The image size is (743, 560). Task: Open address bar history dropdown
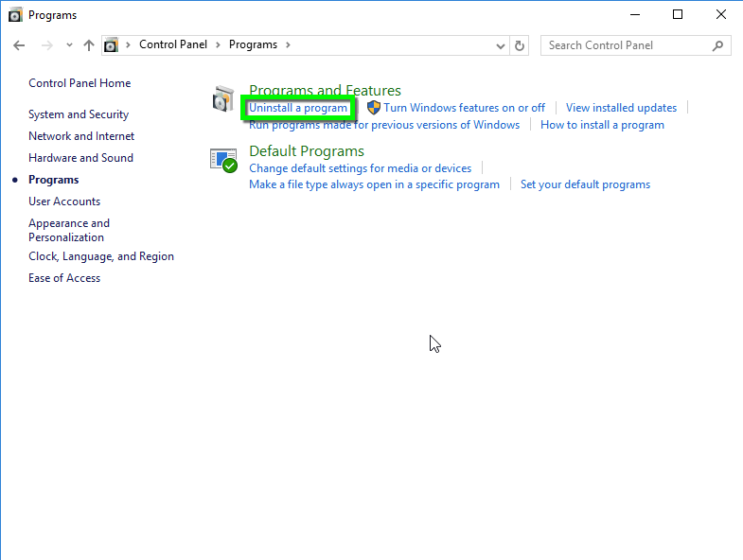tap(500, 46)
